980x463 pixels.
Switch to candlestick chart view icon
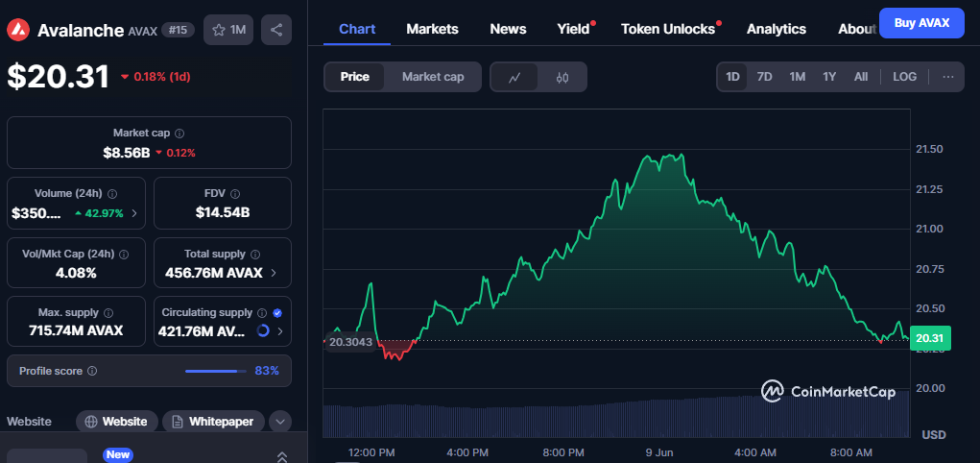562,78
